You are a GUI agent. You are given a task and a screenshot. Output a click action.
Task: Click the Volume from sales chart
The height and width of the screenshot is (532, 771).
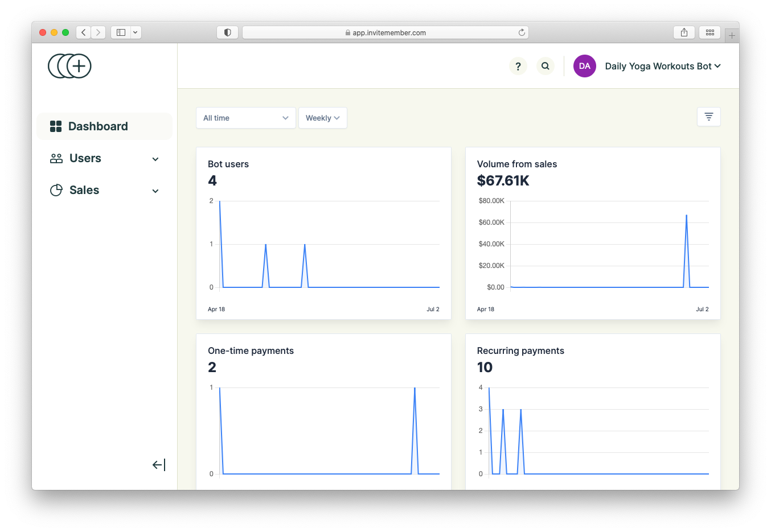[x=593, y=245]
